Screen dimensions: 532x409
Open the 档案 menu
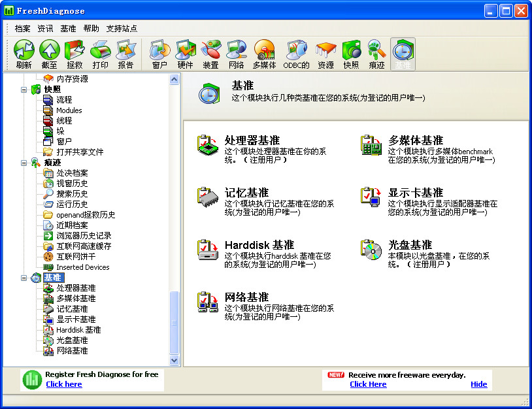(x=22, y=29)
